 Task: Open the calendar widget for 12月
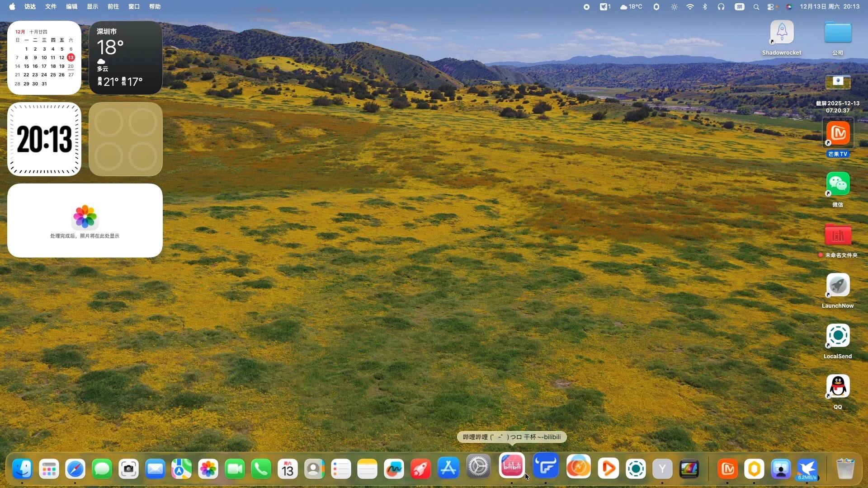[44, 58]
